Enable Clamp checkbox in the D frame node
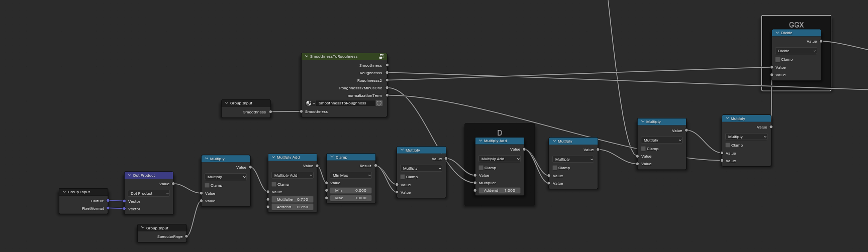868x252 pixels. point(481,168)
